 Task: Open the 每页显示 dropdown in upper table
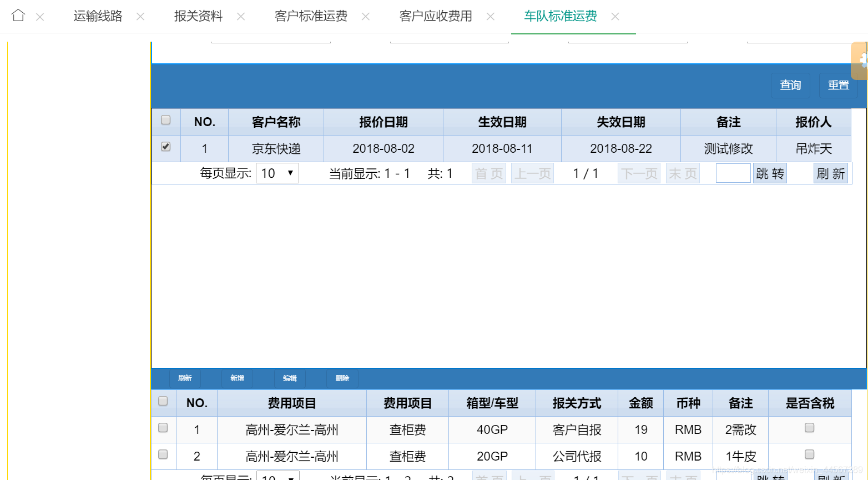pyautogui.click(x=277, y=173)
